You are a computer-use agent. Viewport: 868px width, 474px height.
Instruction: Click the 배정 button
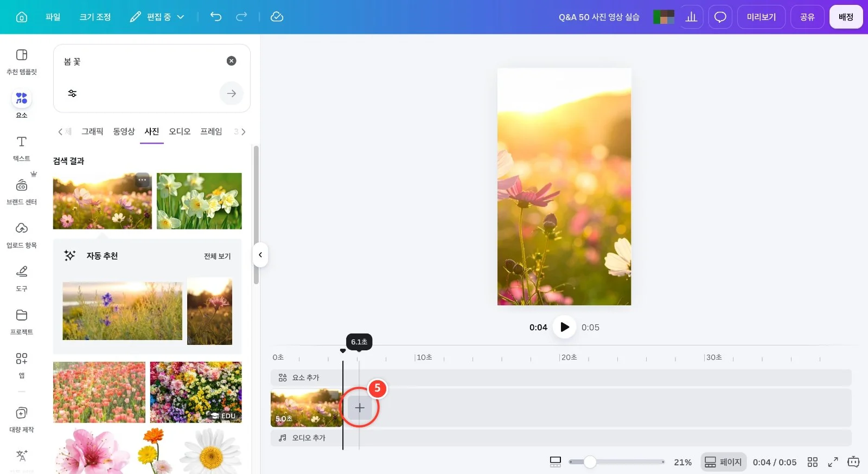[846, 17]
